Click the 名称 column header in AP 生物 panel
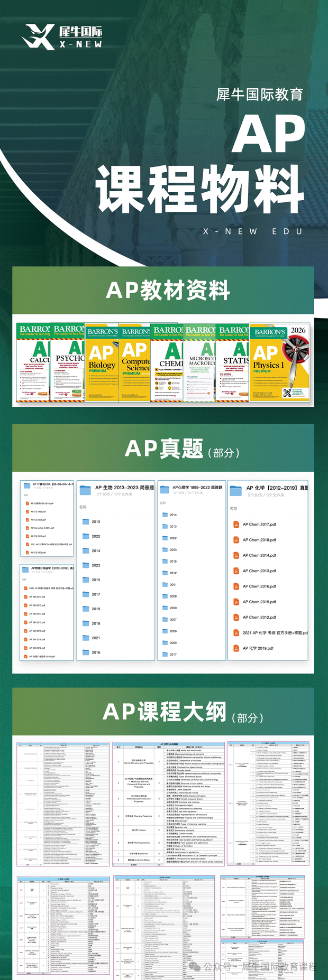This screenshot has width=328, height=980. tap(83, 507)
